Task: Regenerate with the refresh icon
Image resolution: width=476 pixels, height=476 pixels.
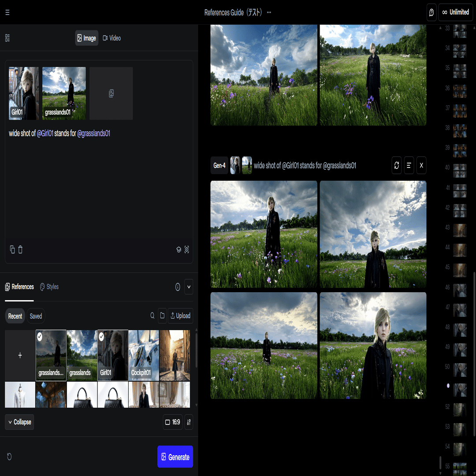Action: pyautogui.click(x=397, y=165)
